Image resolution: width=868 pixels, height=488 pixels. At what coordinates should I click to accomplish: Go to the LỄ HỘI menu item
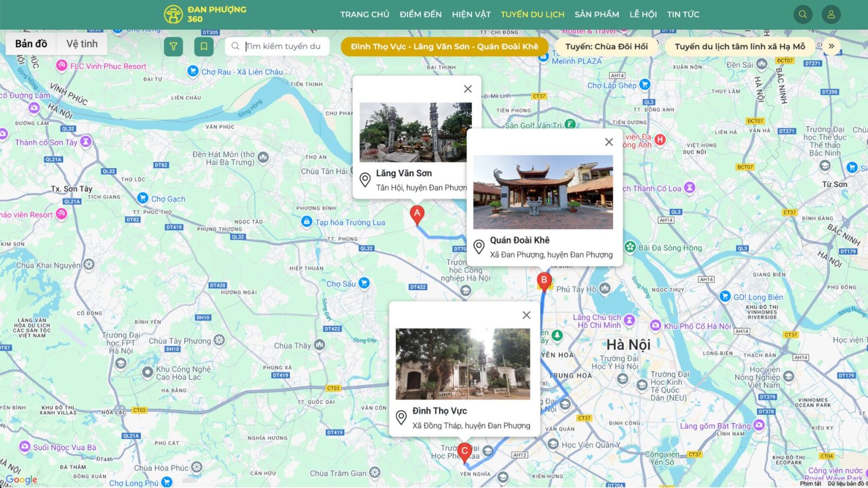point(643,15)
